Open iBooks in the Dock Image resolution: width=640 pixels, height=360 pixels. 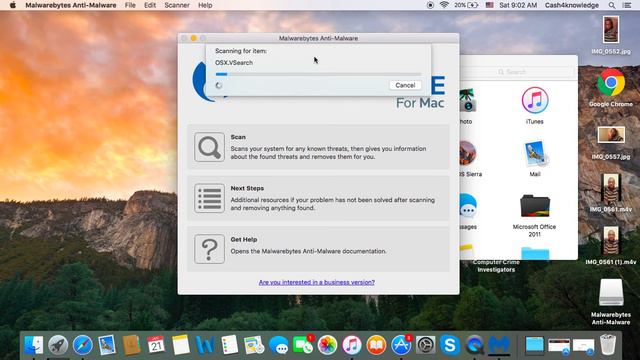point(376,345)
